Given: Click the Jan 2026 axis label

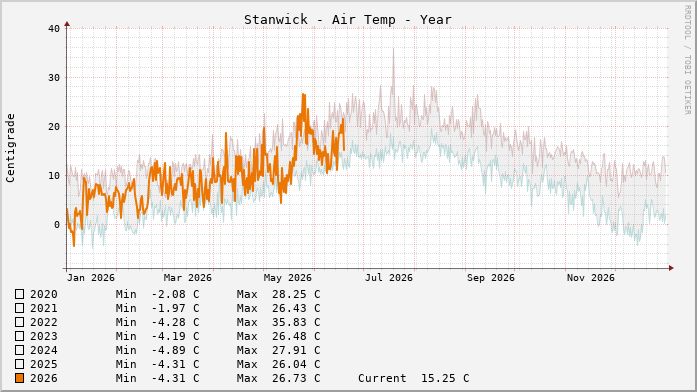Looking at the screenshot, I should click(91, 278).
